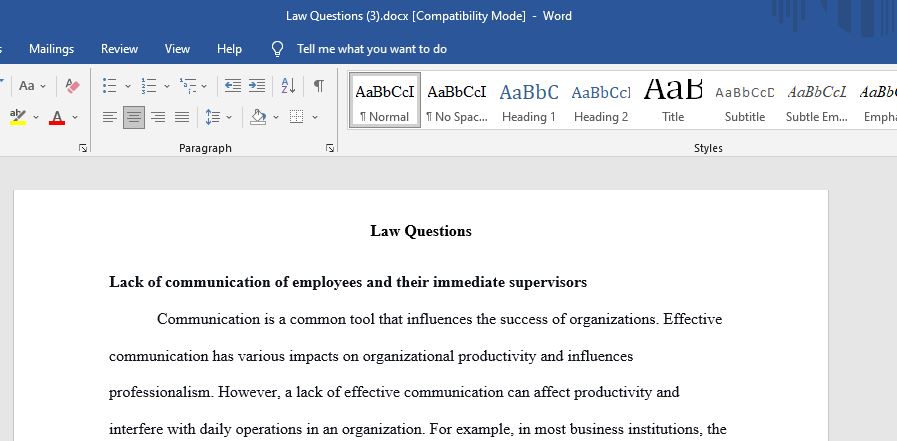Expand the numbering library dropdown
Image resolution: width=897 pixels, height=441 pixels.
[x=167, y=86]
